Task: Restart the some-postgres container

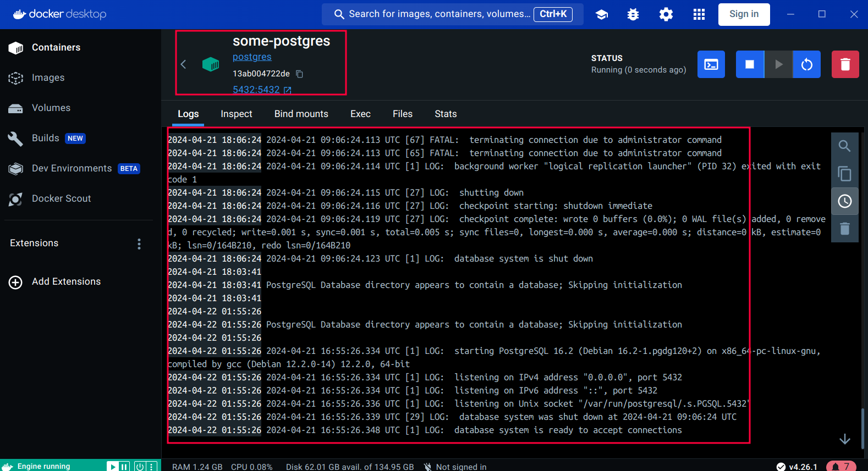Action: coord(807,64)
